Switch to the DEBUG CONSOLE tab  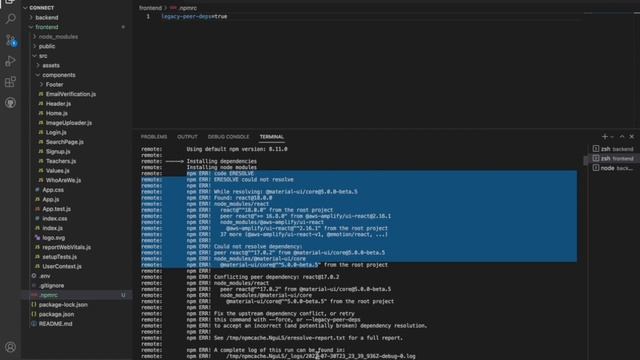(x=229, y=137)
